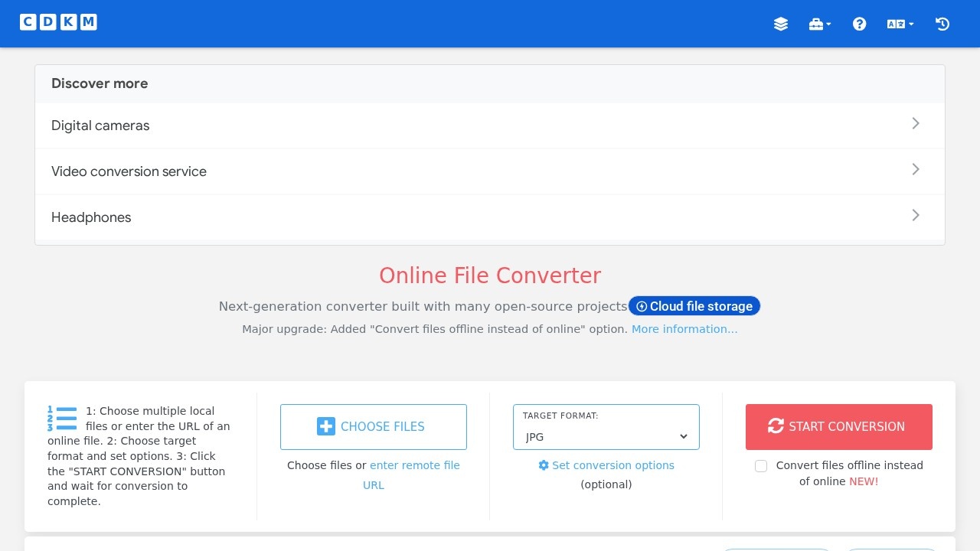Click the help question mark icon
Viewport: 980px width, 551px height.
tap(859, 24)
